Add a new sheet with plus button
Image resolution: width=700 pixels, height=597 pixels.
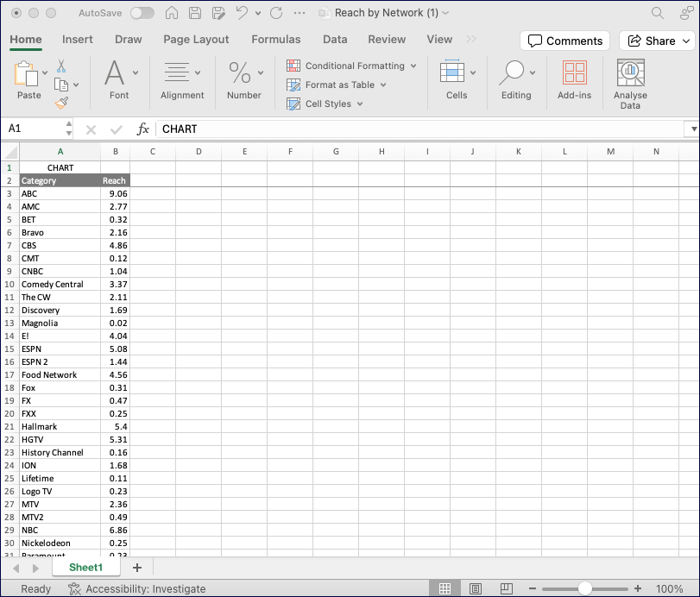tap(137, 568)
